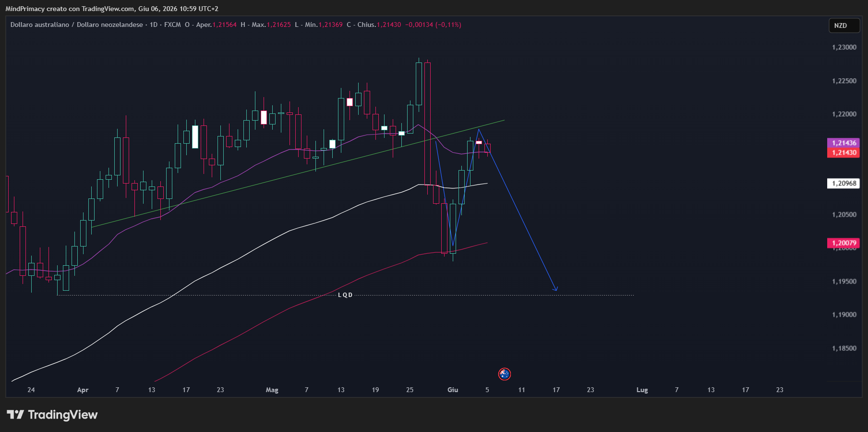
Task: Click the 25 date label on time axis
Action: click(x=410, y=390)
